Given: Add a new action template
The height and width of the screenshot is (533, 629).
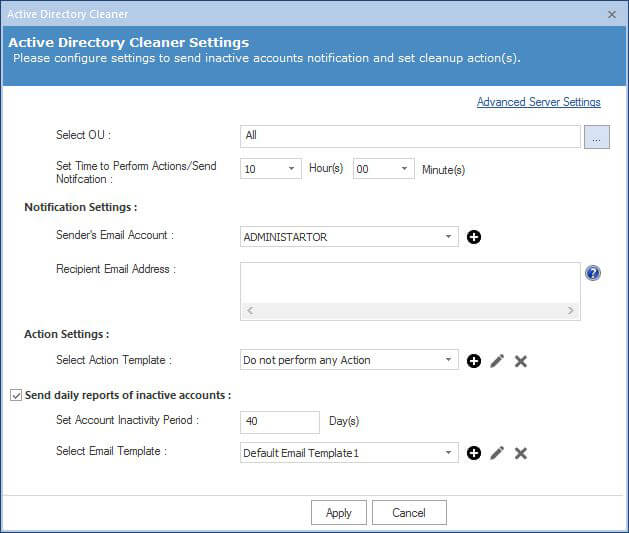Looking at the screenshot, I should [474, 361].
